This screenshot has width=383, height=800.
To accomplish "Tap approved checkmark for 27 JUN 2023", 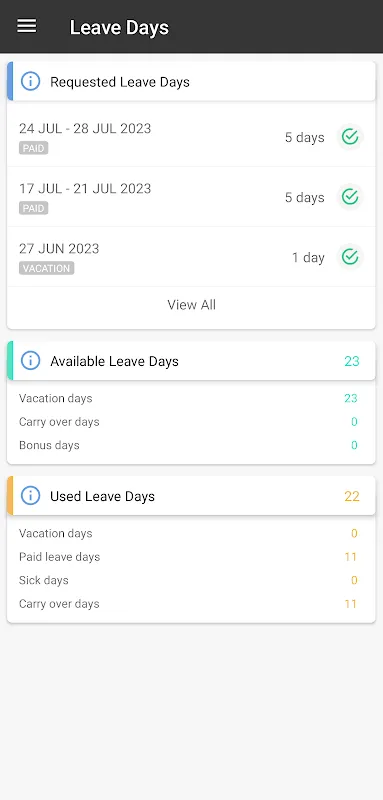I will [350, 257].
